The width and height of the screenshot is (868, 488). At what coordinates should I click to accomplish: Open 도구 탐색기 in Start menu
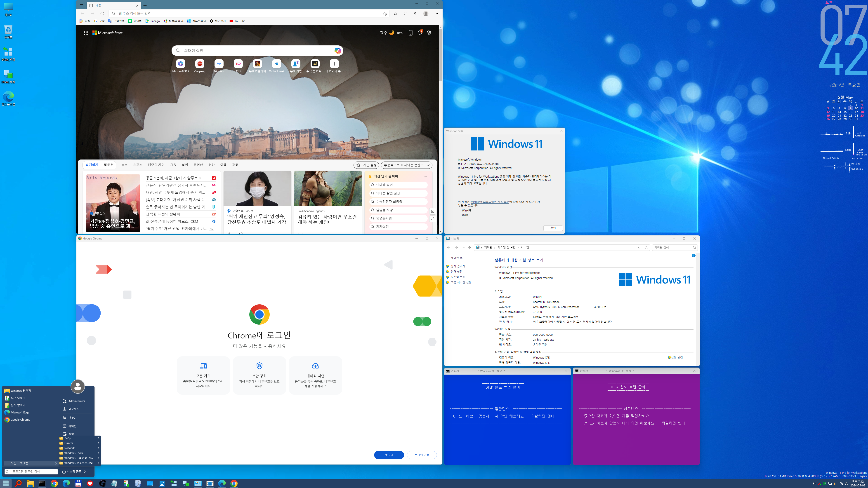point(18,398)
